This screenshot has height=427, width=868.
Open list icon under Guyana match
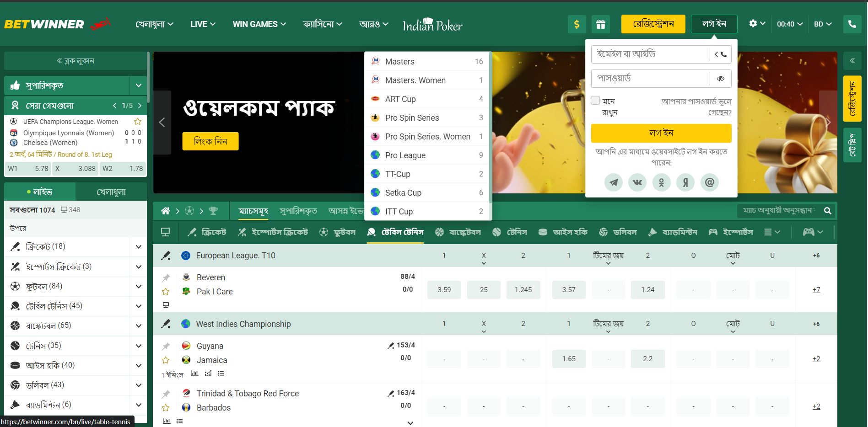click(221, 374)
